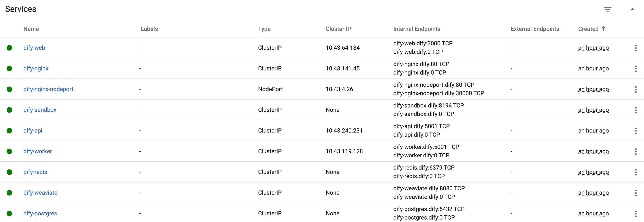Open actions menu for dify-worker row
The width and height of the screenshot is (644, 222).
[635, 152]
